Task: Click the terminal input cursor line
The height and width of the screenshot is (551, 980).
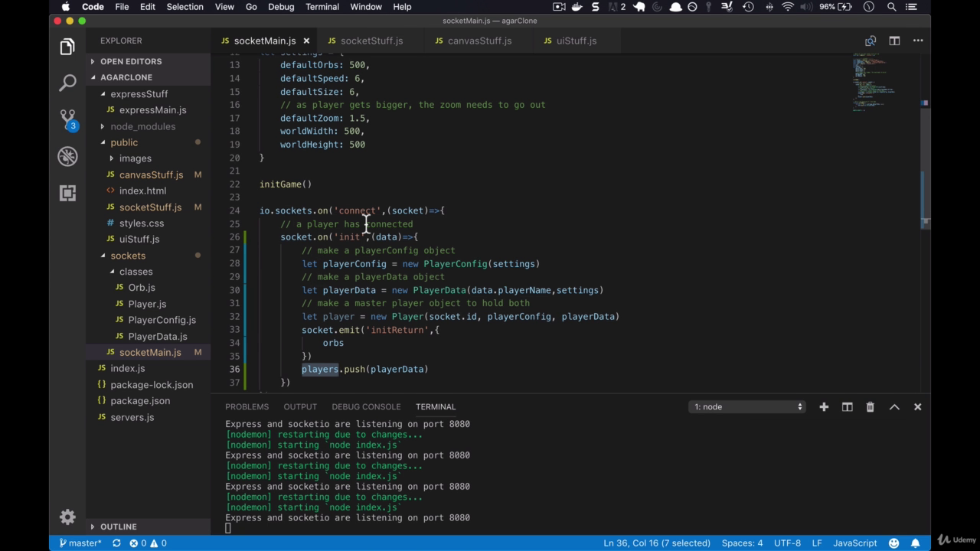Action: click(x=227, y=528)
